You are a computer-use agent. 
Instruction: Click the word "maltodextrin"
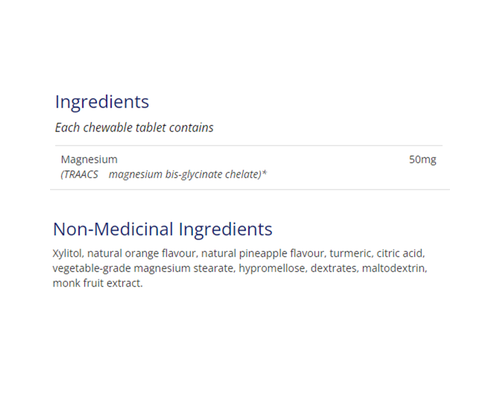click(x=394, y=268)
